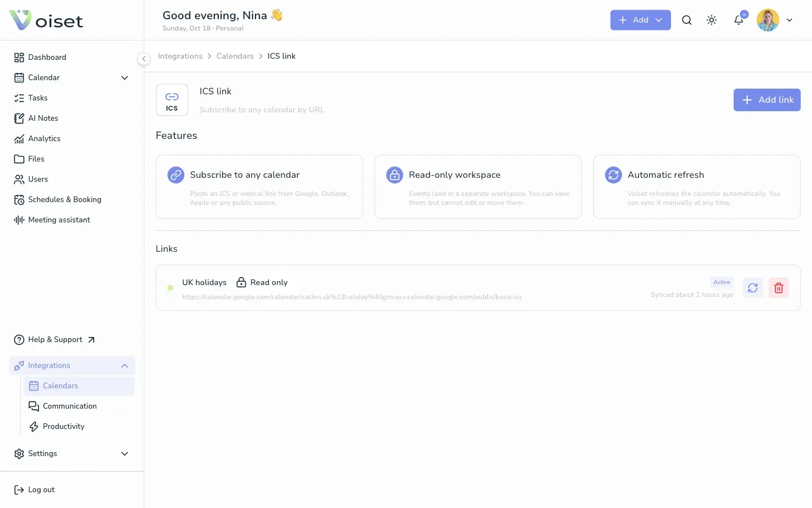Expand the profile menu chevron
This screenshot has width=812, height=508.
[x=789, y=20]
